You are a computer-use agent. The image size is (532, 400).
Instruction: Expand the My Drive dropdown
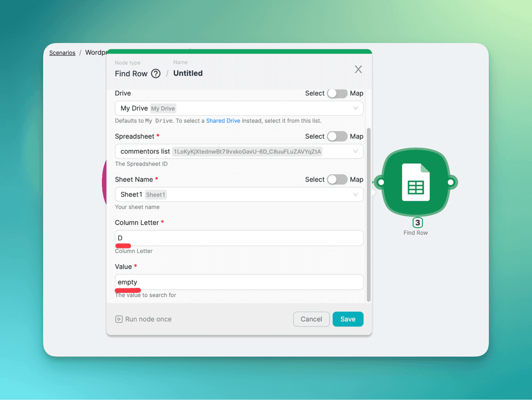(239, 109)
